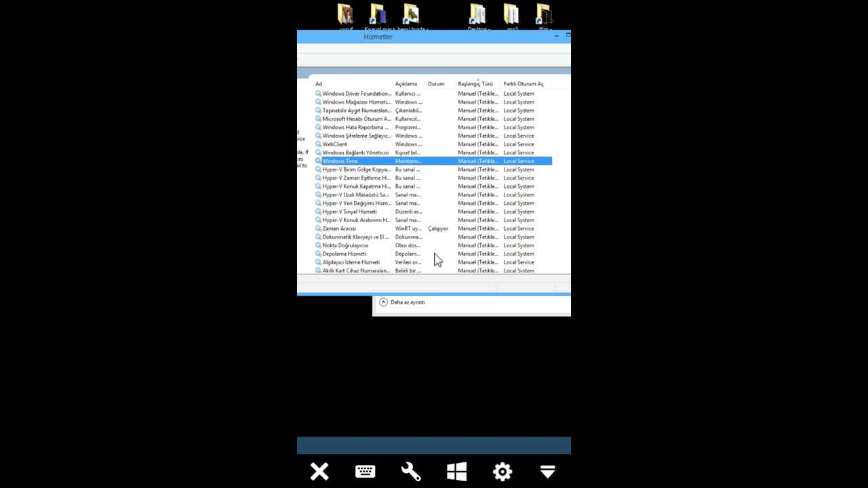868x488 pixels.
Task: Tap the X disconnect icon in bottom toolbar
Action: tap(319, 472)
